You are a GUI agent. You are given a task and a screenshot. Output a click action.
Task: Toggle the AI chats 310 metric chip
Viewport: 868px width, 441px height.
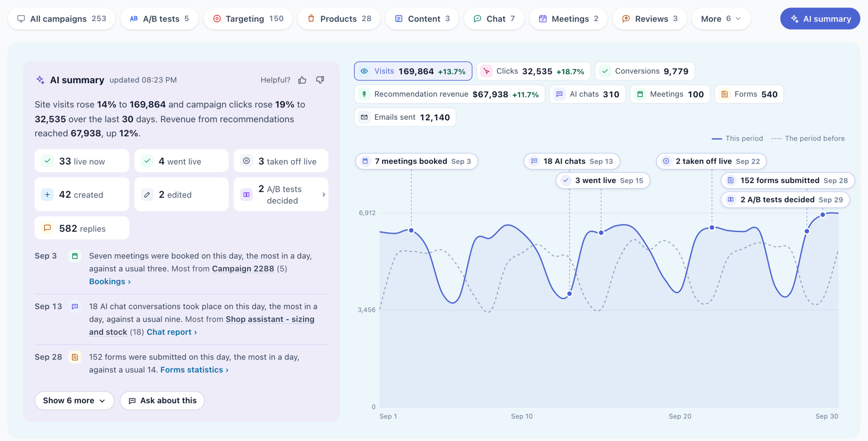click(x=588, y=94)
